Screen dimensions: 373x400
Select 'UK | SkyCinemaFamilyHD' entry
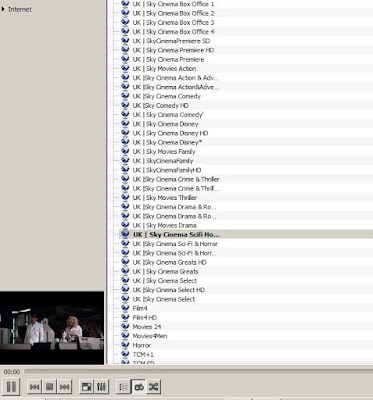[x=167, y=170]
